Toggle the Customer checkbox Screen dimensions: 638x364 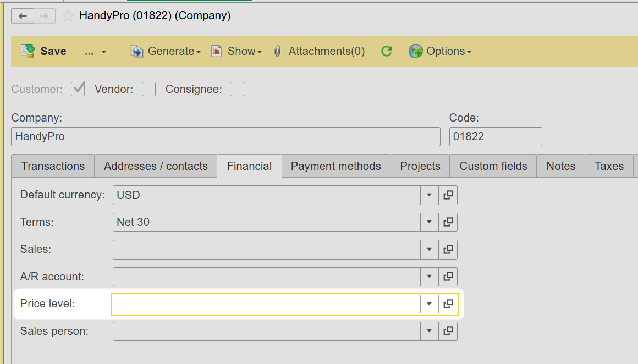78,89
